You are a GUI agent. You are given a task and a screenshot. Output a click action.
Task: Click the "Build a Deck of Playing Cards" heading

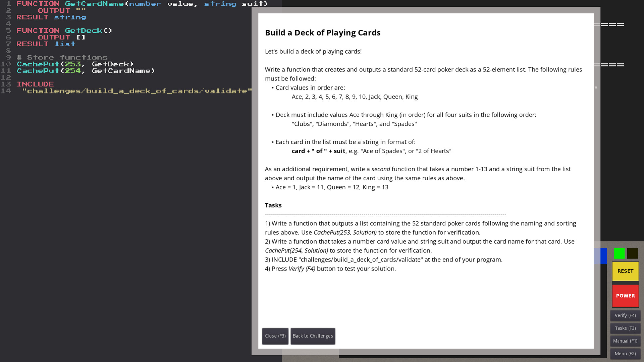pyautogui.click(x=322, y=33)
